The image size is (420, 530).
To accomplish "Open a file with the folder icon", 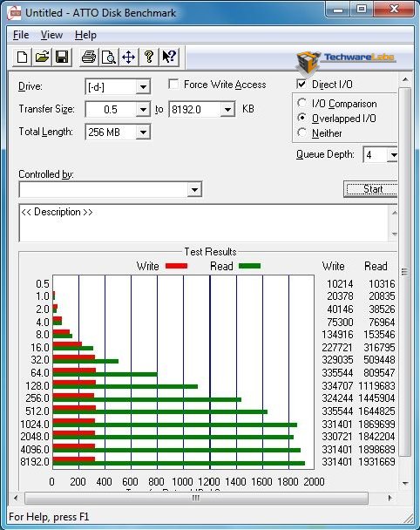I will click(x=42, y=57).
